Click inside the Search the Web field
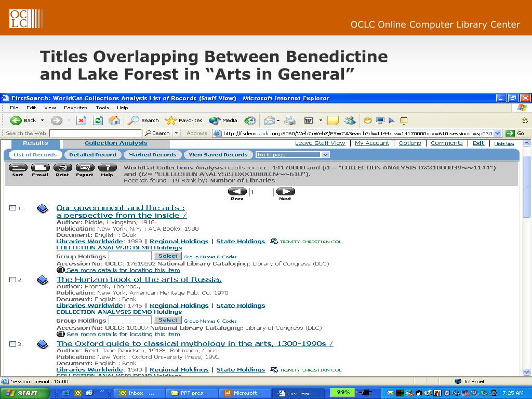532x399 pixels. click(96, 134)
